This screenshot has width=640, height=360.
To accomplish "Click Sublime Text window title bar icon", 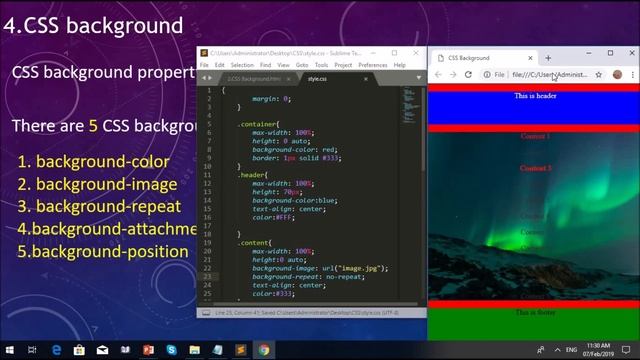I will [x=204, y=53].
